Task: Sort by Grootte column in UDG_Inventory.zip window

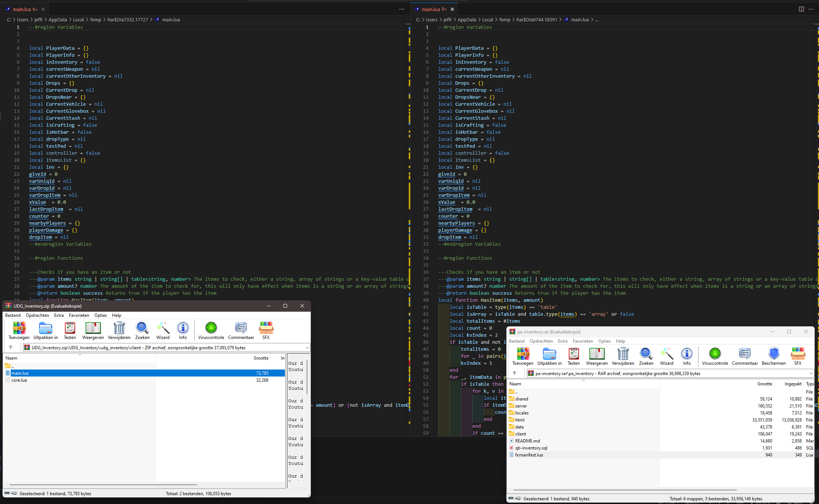Action: pyautogui.click(x=261, y=358)
